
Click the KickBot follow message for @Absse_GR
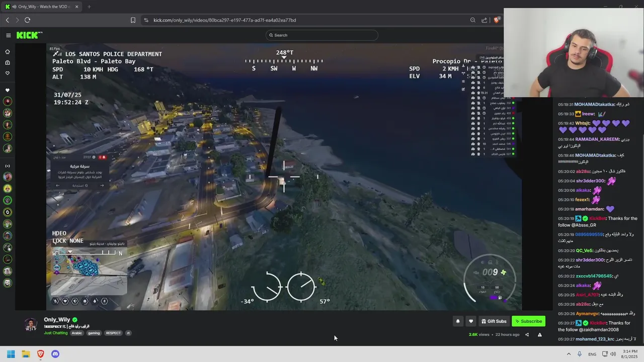[598, 222]
